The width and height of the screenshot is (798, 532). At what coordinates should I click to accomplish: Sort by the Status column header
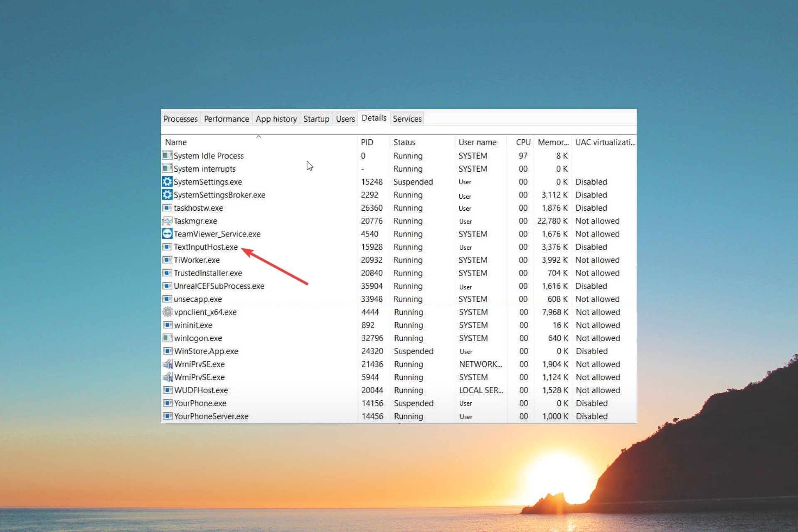tap(422, 142)
